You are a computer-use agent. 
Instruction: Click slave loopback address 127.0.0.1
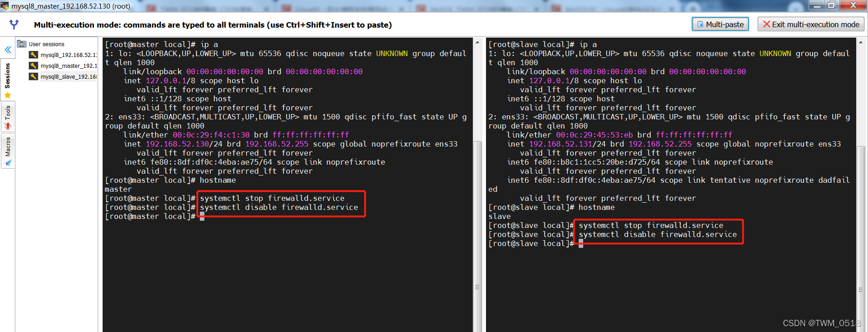tap(549, 81)
